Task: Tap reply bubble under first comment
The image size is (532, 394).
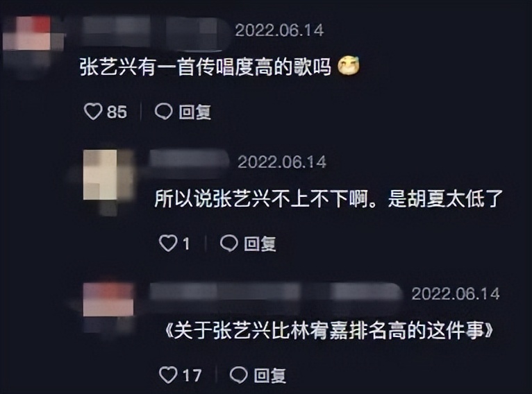Action: tap(163, 112)
